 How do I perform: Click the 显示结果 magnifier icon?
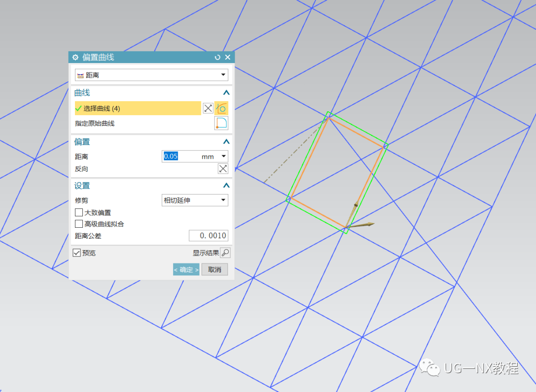point(226,253)
